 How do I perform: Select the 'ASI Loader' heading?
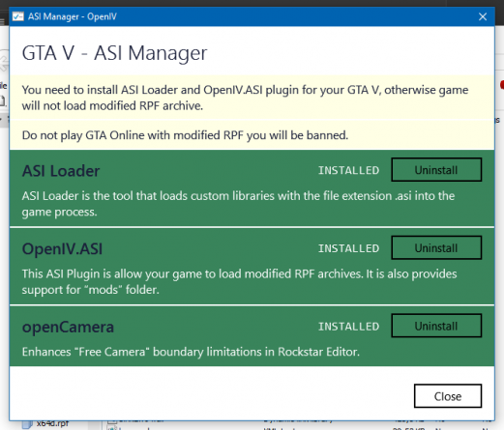pyautogui.click(x=61, y=171)
